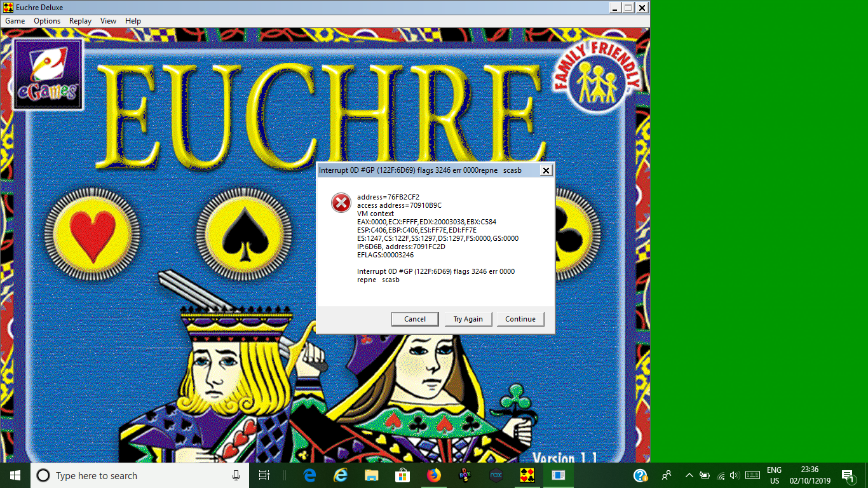Open the Action Center notifications icon
This screenshot has height=488, width=868.
(847, 475)
